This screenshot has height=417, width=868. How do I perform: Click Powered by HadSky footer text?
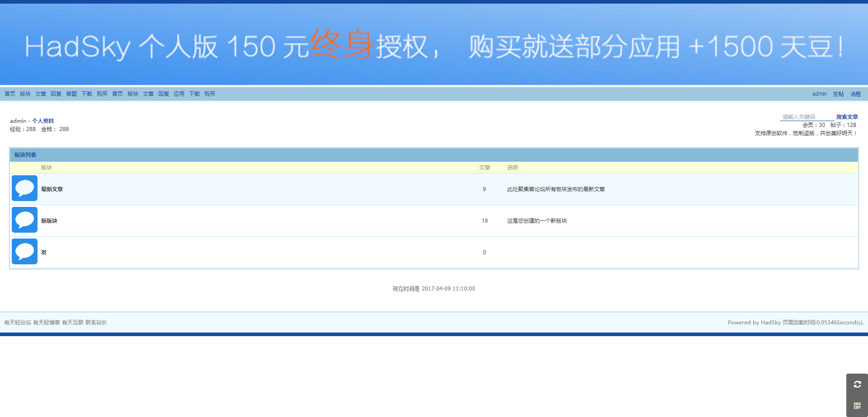click(754, 323)
